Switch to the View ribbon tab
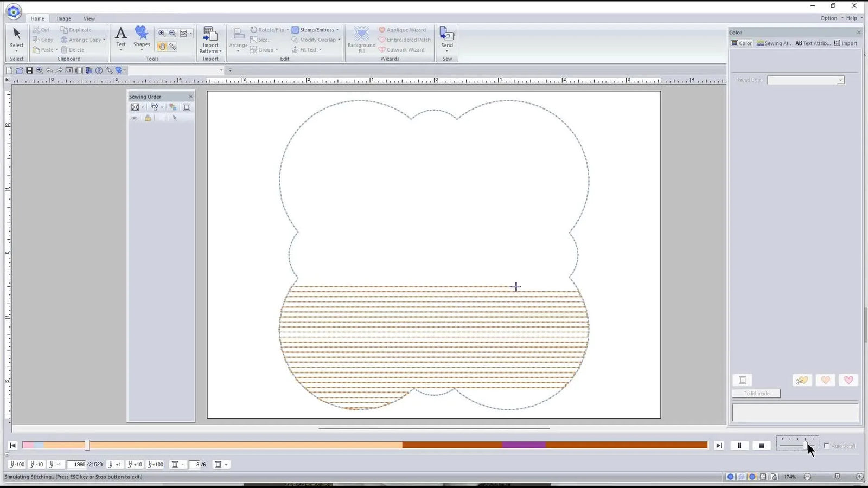868x488 pixels. pos(89,18)
